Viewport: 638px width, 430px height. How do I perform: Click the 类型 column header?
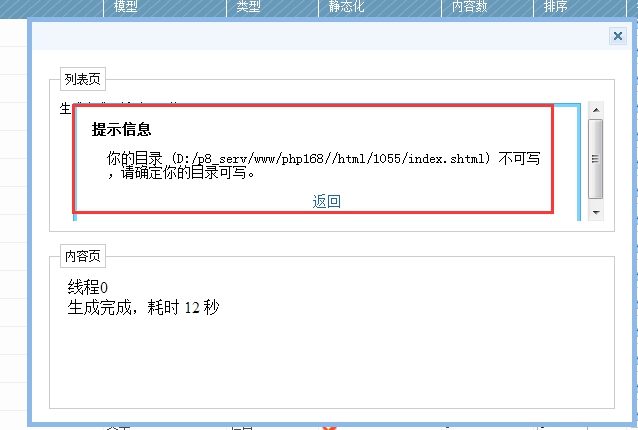tap(249, 7)
